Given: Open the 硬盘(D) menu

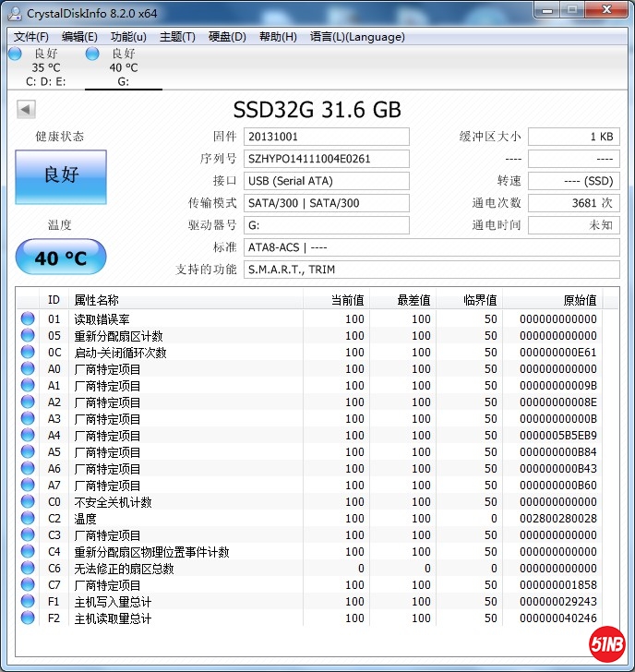Looking at the screenshot, I should [x=227, y=37].
